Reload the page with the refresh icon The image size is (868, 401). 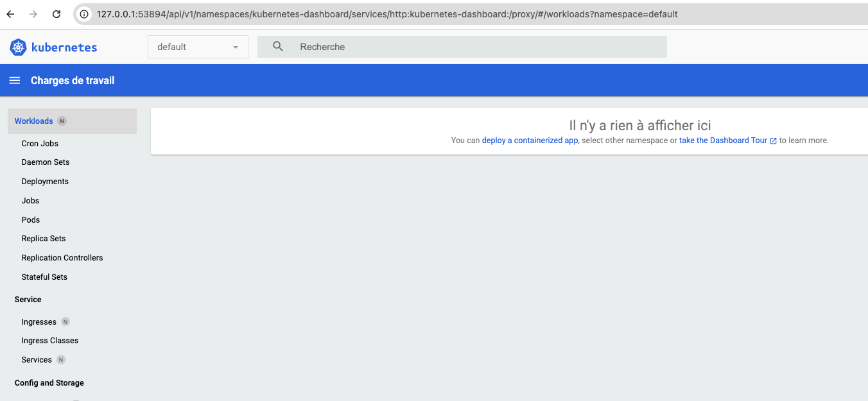[x=56, y=14]
